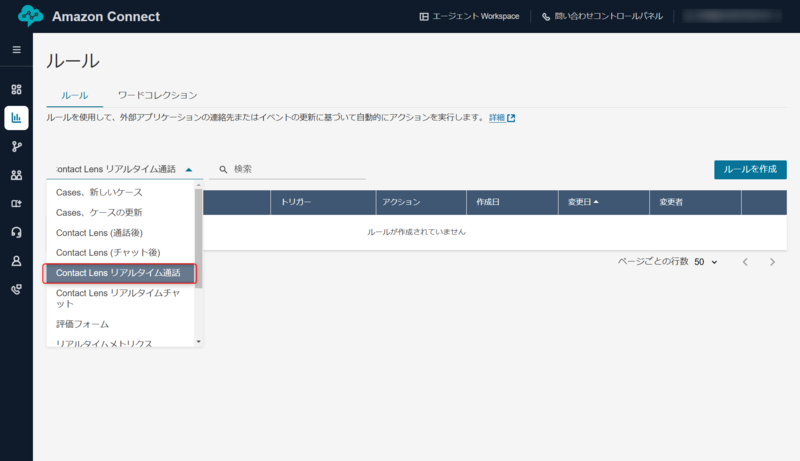Click the ルールが作成されていません message
This screenshot has width=800, height=461.
point(416,232)
